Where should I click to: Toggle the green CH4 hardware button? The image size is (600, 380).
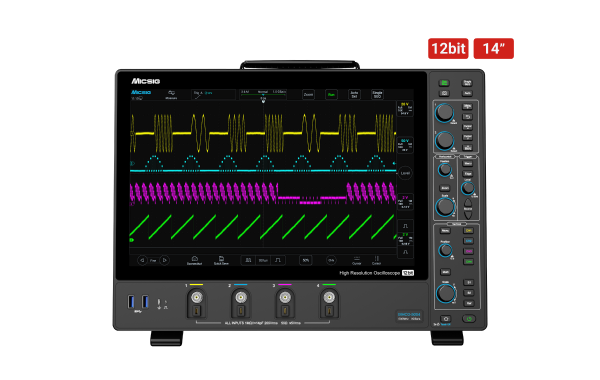click(x=468, y=262)
